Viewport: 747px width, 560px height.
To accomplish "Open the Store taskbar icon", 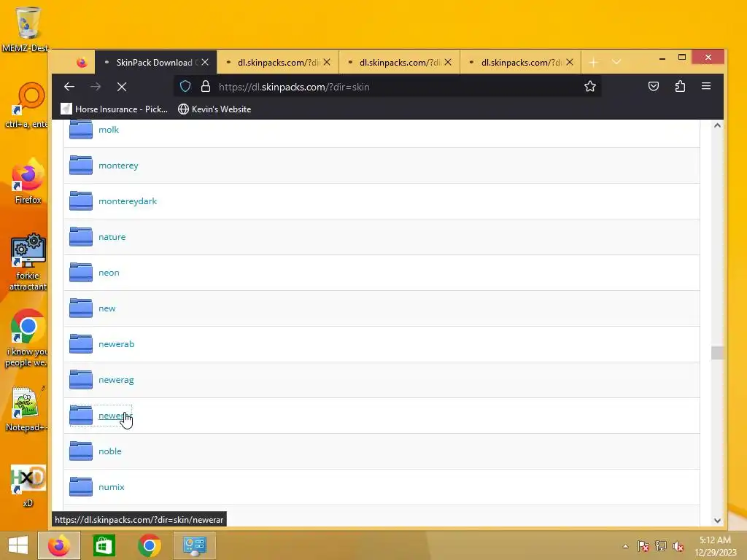I will [104, 545].
